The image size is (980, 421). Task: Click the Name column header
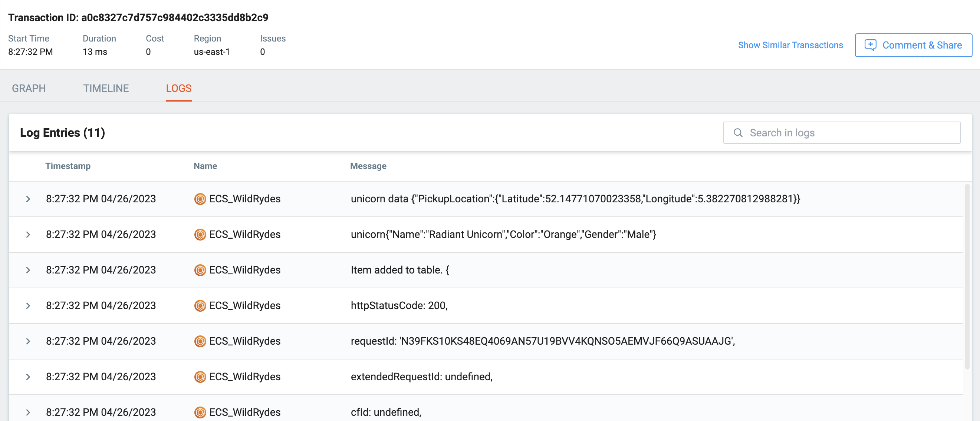point(205,166)
